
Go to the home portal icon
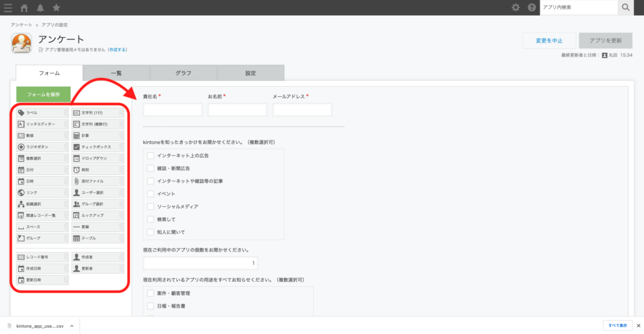[25, 8]
